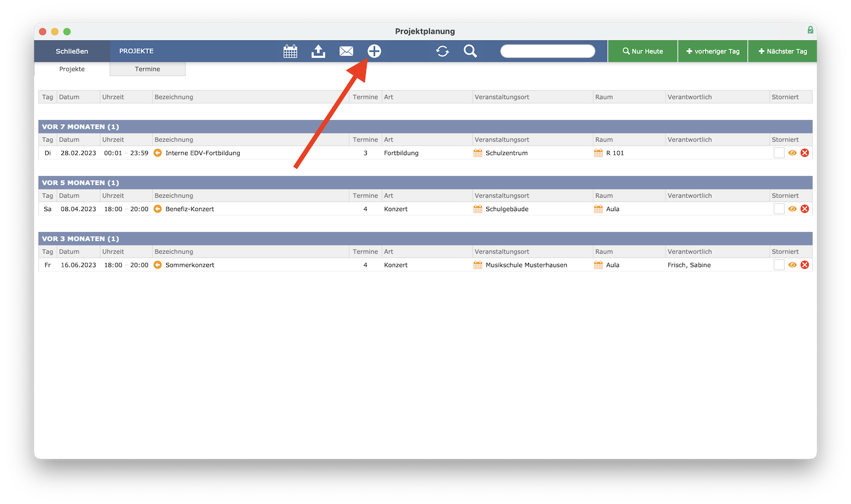Click the Fortbildung type cell

point(401,153)
